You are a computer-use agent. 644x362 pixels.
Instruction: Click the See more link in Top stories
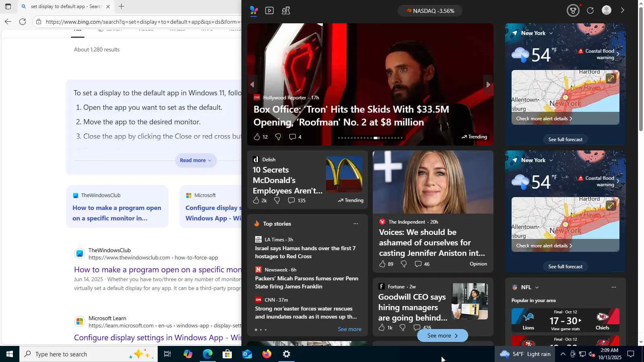tap(349, 329)
